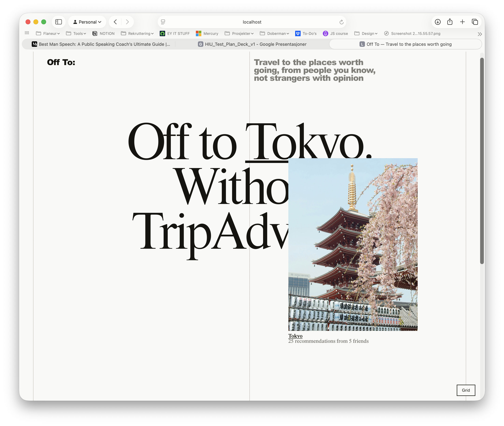Click the page settings icon in address bar
Image resolution: width=504 pixels, height=426 pixels.
pyautogui.click(x=163, y=22)
